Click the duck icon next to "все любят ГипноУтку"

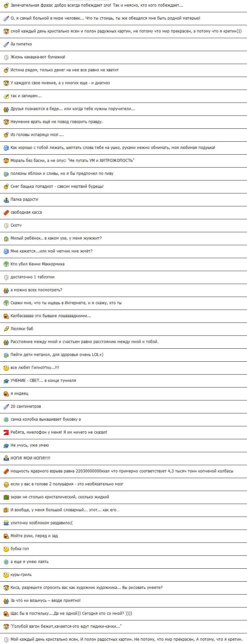[6, 368]
